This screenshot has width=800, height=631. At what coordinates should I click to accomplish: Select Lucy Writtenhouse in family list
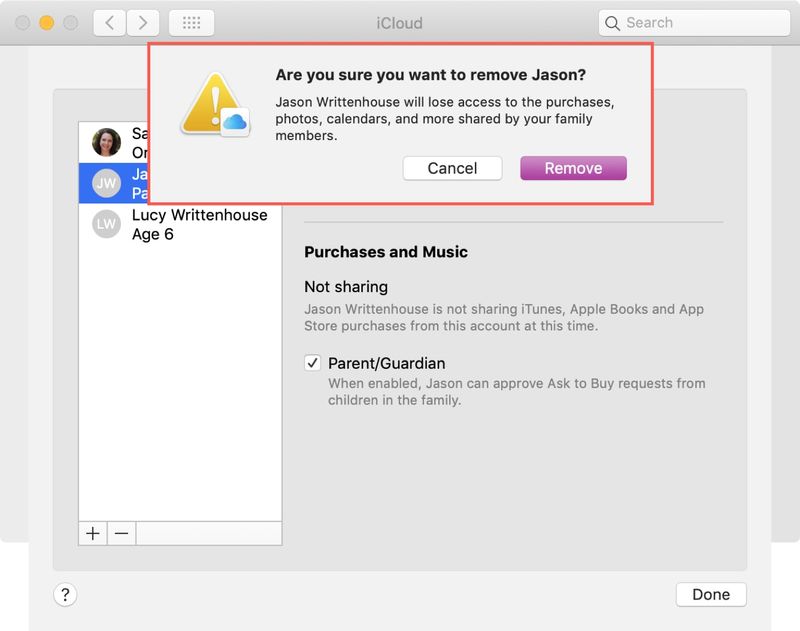[x=180, y=224]
